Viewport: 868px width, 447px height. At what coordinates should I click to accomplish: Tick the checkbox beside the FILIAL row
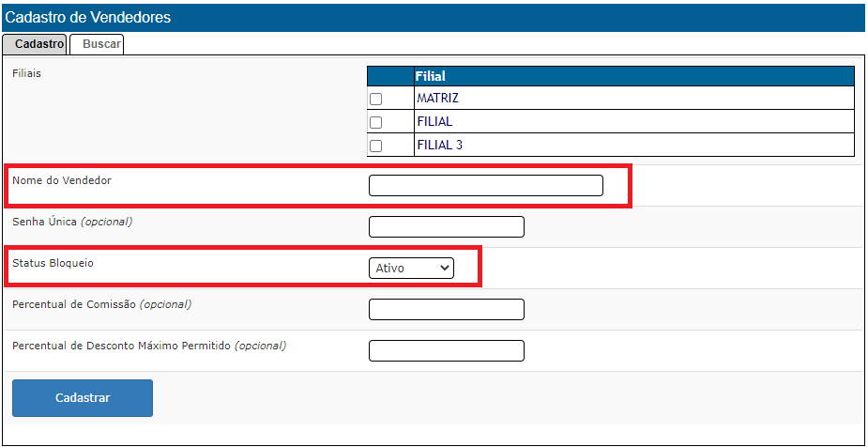[376, 122]
